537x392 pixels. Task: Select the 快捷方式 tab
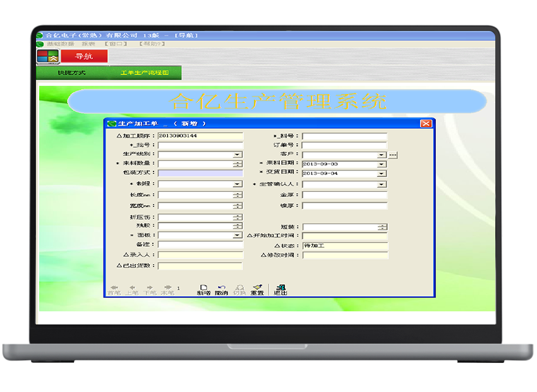pos(71,73)
